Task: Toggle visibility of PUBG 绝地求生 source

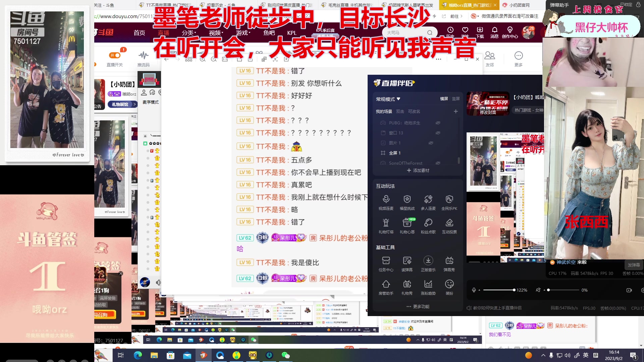Action: tap(438, 123)
